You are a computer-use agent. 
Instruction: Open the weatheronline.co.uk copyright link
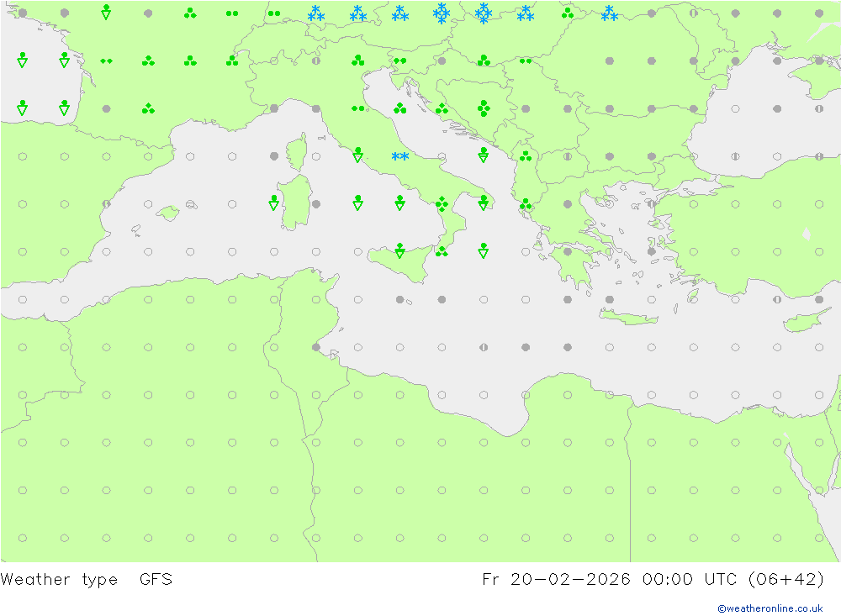[x=770, y=608]
